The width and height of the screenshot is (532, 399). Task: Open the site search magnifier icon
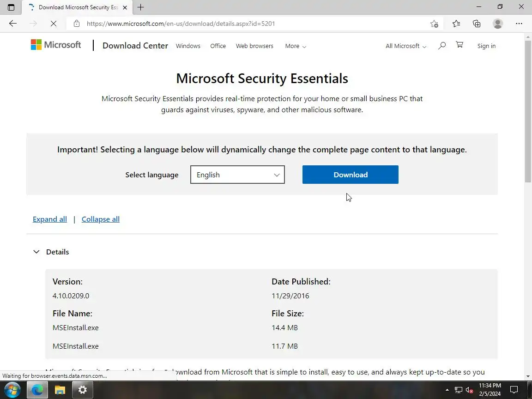coord(442,45)
